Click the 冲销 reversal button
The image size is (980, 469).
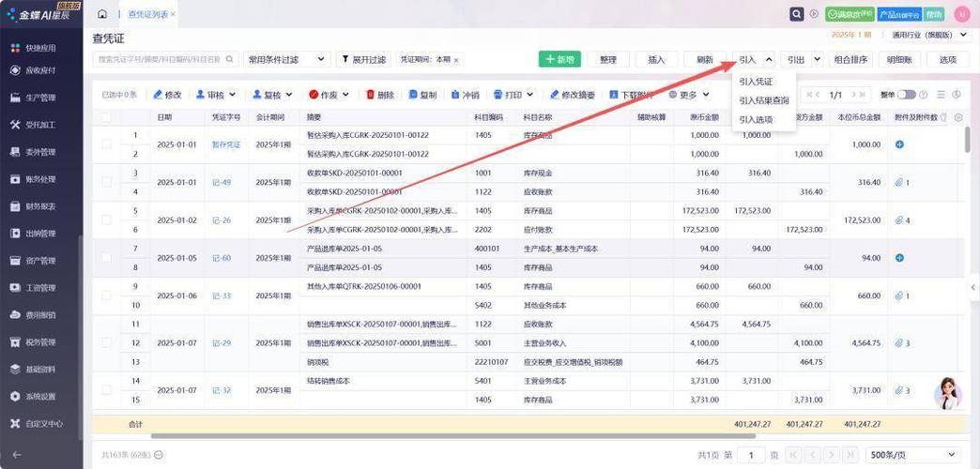[x=465, y=95]
